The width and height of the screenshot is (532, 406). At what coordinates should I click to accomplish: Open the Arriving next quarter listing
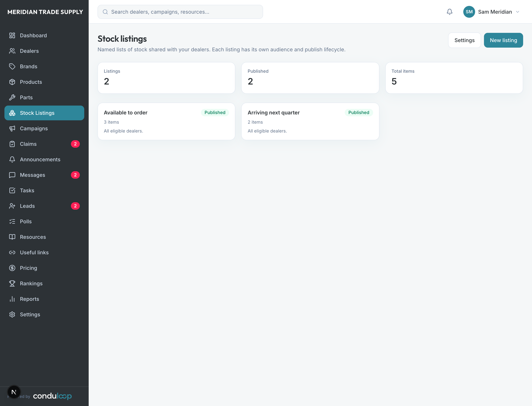tap(310, 122)
